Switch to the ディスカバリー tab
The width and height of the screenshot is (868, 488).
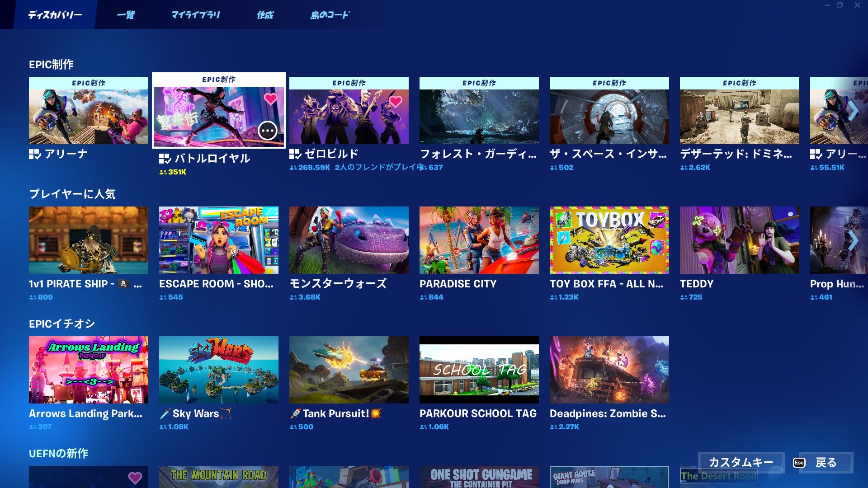tap(55, 14)
